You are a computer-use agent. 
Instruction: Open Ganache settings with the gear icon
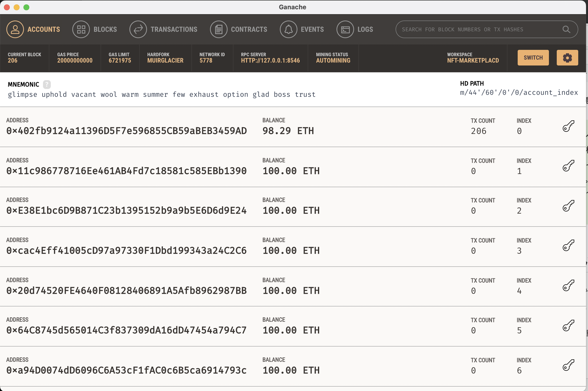coord(567,58)
